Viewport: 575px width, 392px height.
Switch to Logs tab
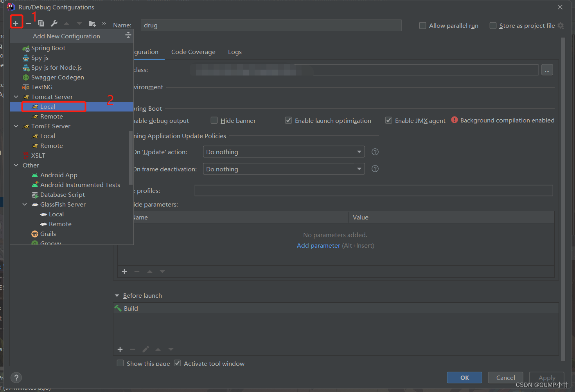coord(235,52)
